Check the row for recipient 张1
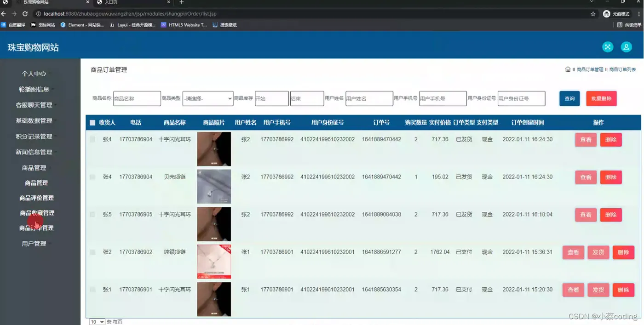 tap(92, 290)
